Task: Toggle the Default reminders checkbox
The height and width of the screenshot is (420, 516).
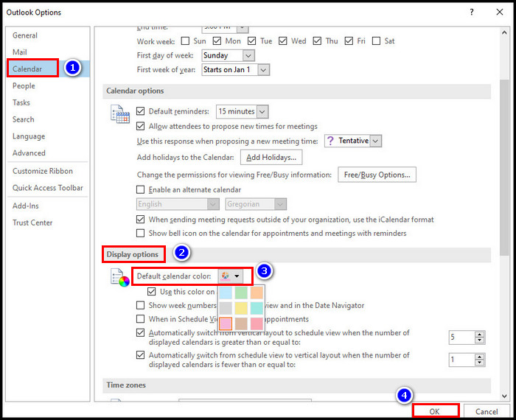Action: click(x=141, y=111)
